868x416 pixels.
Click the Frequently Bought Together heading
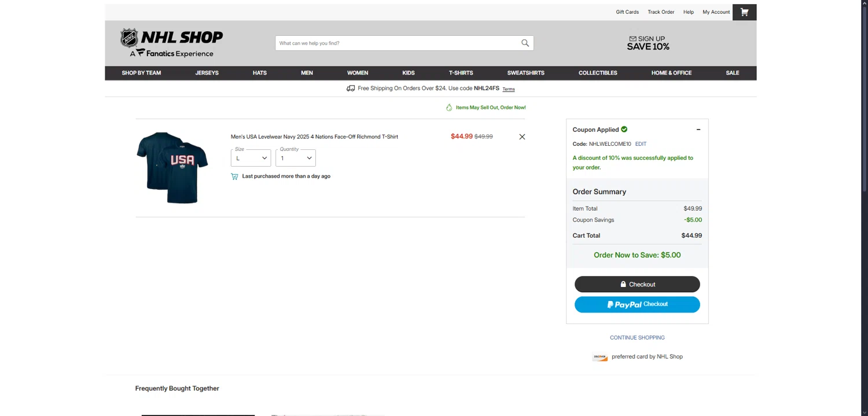(177, 388)
